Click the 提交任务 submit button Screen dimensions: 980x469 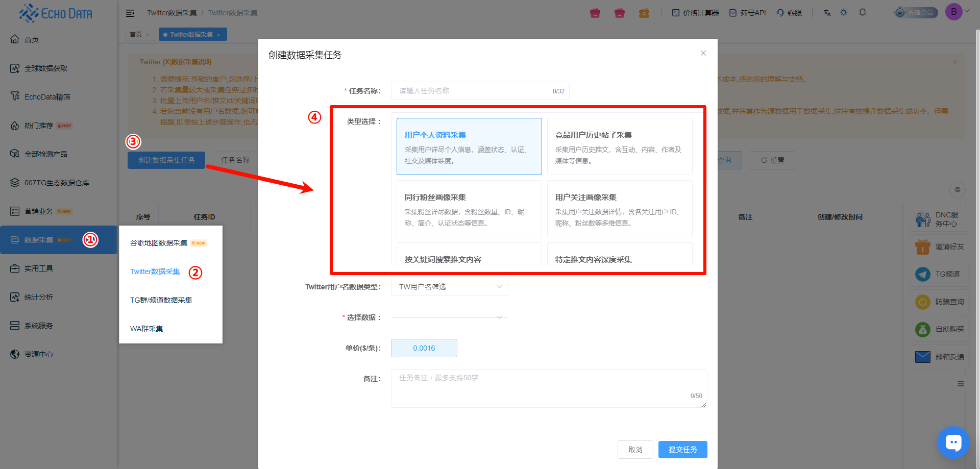click(682, 450)
